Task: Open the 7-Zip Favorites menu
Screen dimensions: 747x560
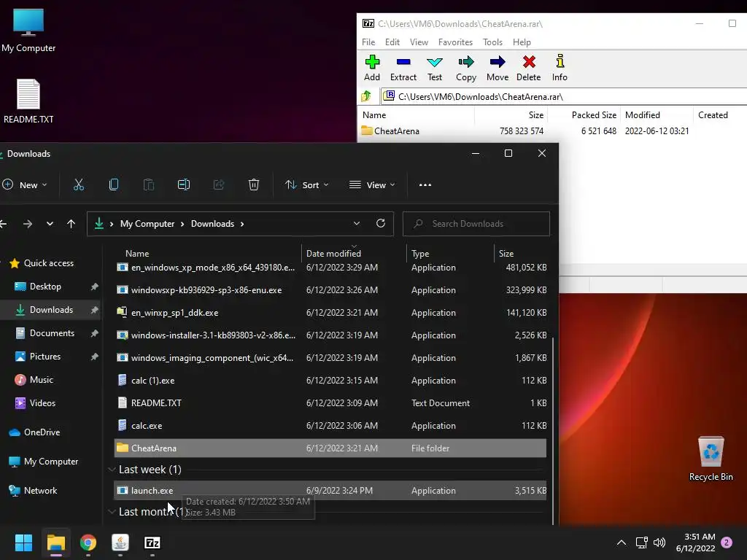Action: [455, 42]
